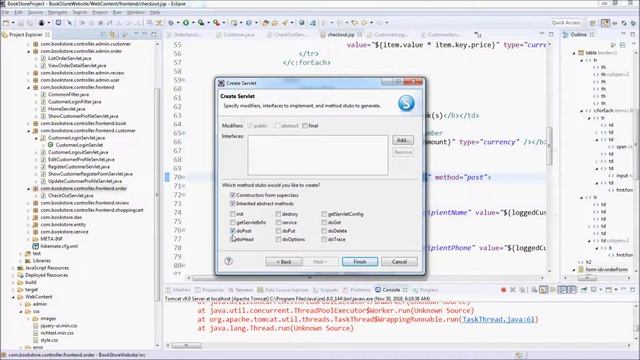Click the Debug bug toolbar icon
This screenshot has width=640, height=360.
click(x=171, y=23)
